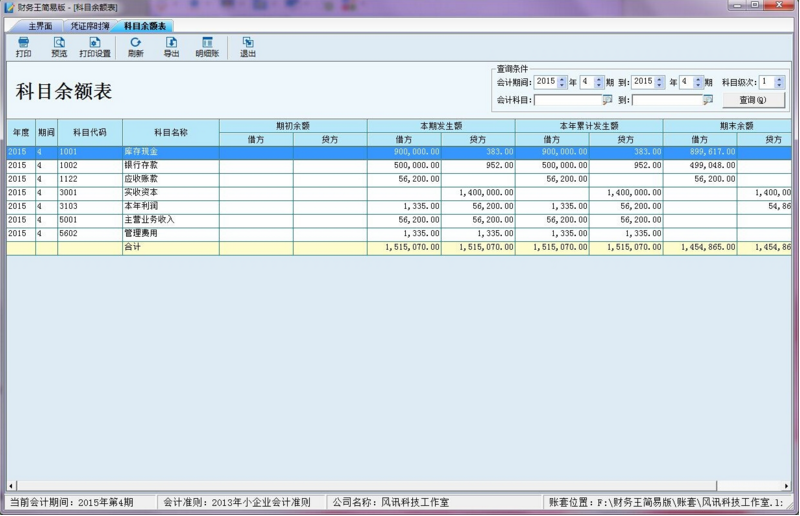The width and height of the screenshot is (800, 516).
Task: Select the 应收账款 row
Action: pyautogui.click(x=399, y=179)
